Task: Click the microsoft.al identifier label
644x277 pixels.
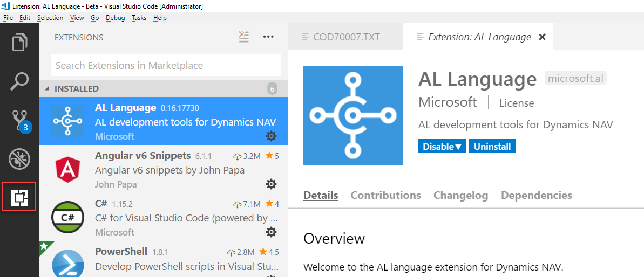Action: click(575, 78)
